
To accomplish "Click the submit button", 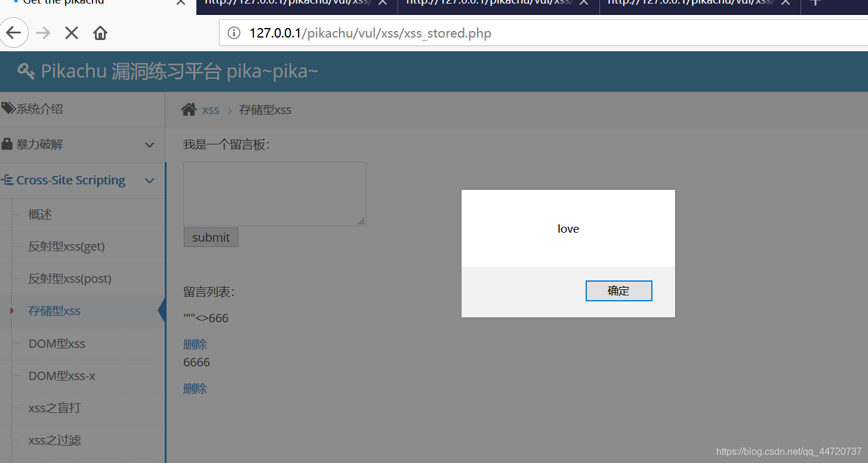I will coord(211,237).
